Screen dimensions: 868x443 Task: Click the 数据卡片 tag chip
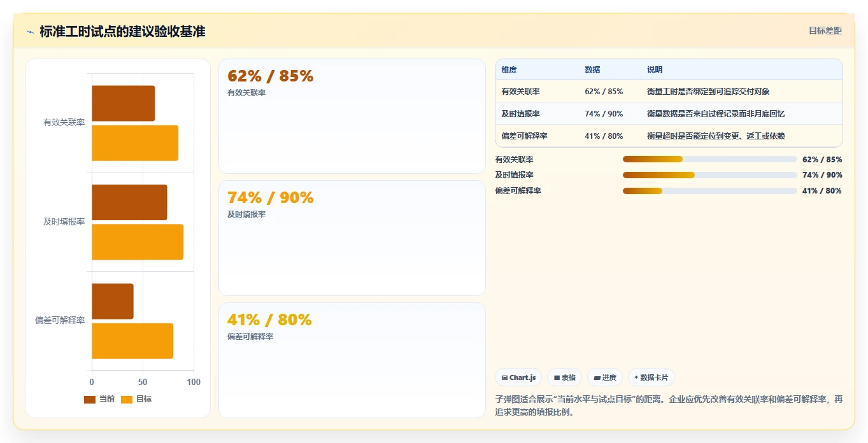click(x=651, y=377)
